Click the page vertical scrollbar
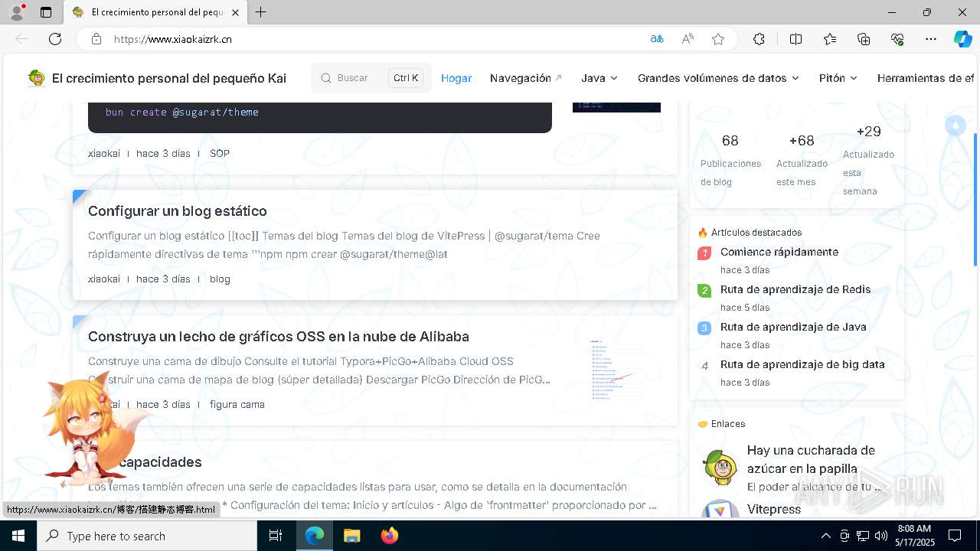 (x=975, y=199)
